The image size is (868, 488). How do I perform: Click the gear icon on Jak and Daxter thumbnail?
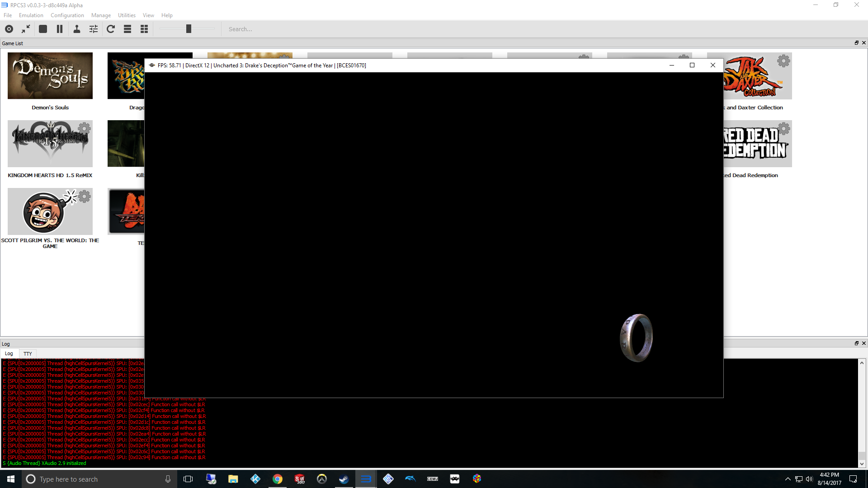click(783, 61)
